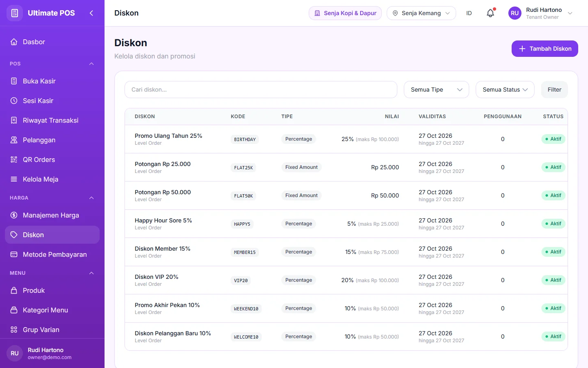The height and width of the screenshot is (368, 588).
Task: Click the BIRTHDAY discount code
Action: tap(245, 139)
